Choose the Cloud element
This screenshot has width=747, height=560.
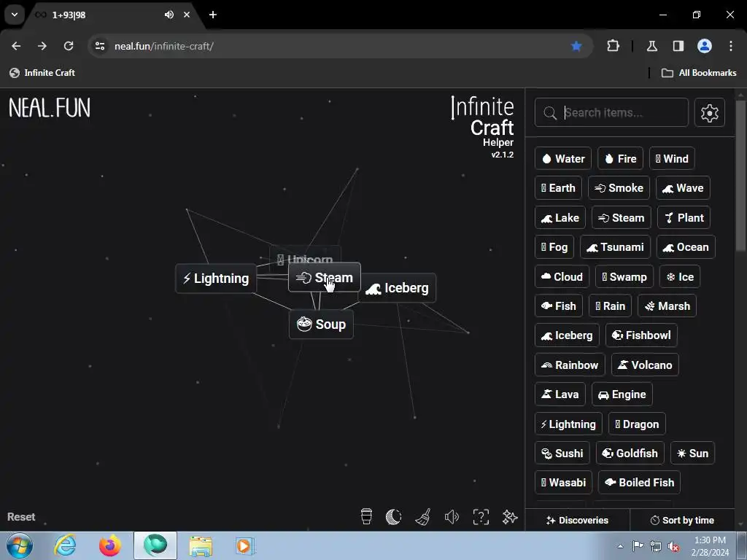(x=562, y=276)
